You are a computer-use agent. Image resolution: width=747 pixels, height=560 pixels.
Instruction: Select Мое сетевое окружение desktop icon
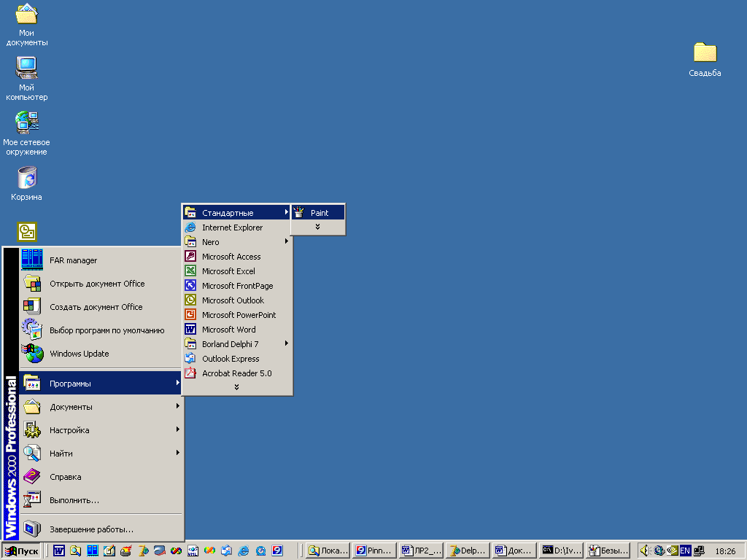pyautogui.click(x=27, y=133)
